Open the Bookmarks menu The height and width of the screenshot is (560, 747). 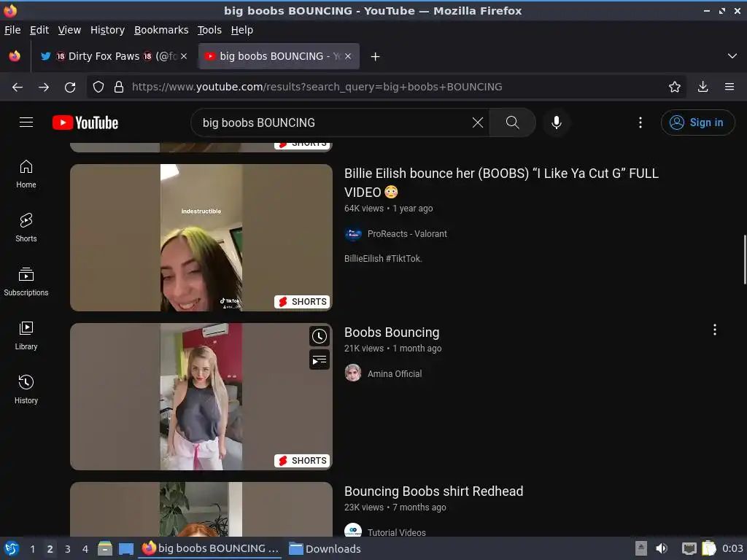point(161,30)
